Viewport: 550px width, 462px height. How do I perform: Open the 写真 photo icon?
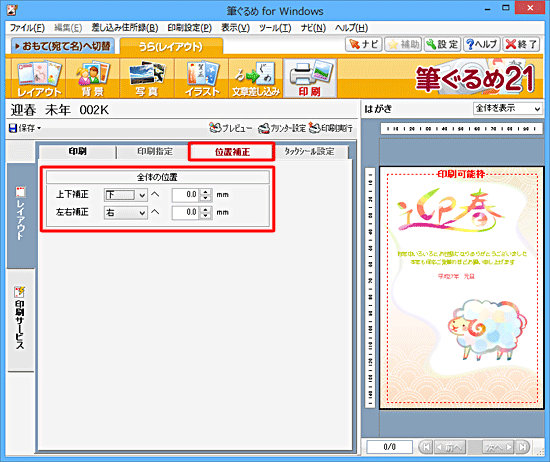(x=147, y=79)
